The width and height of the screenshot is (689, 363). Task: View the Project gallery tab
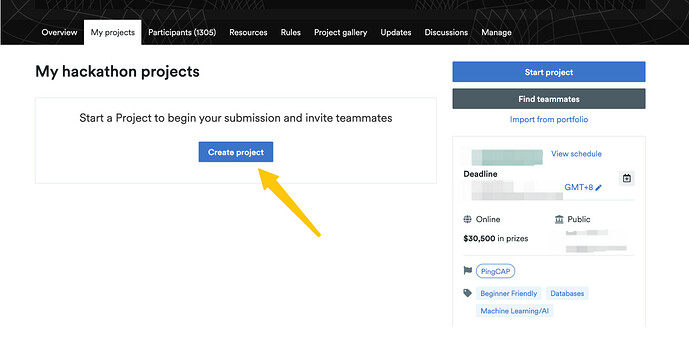coord(341,32)
